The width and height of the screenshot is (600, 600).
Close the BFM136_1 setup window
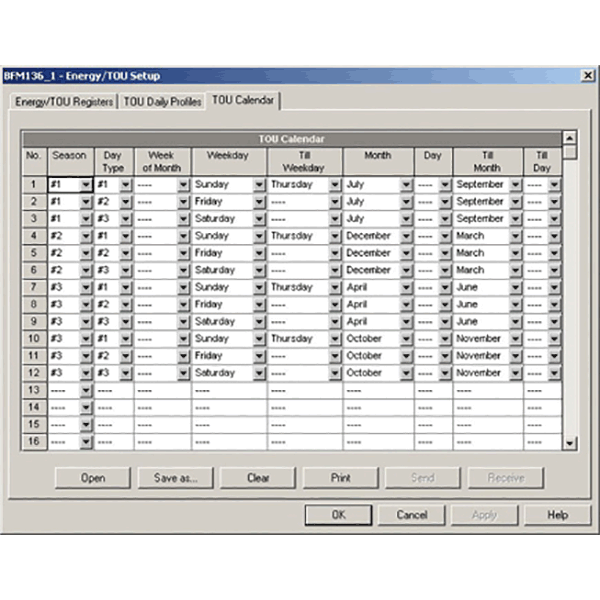click(x=587, y=76)
